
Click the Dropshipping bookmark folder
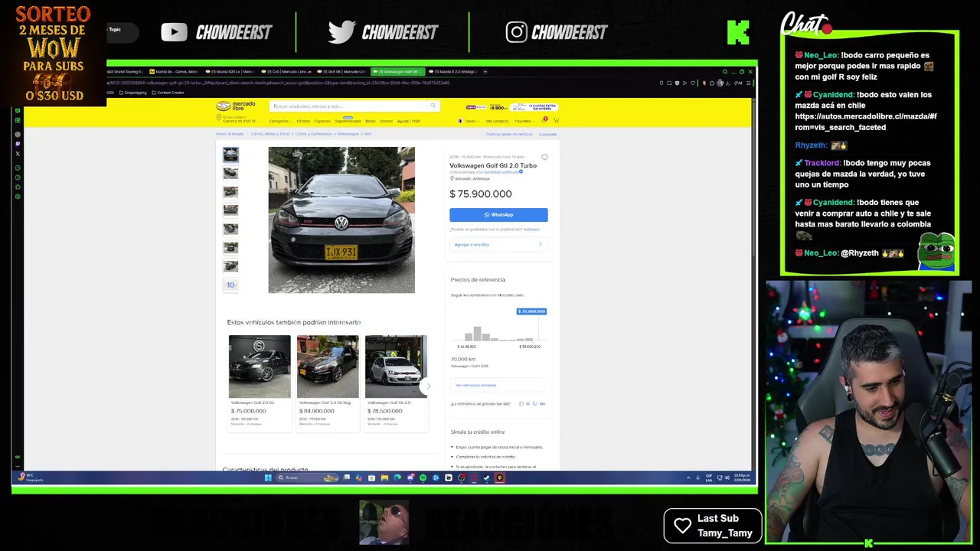point(133,93)
